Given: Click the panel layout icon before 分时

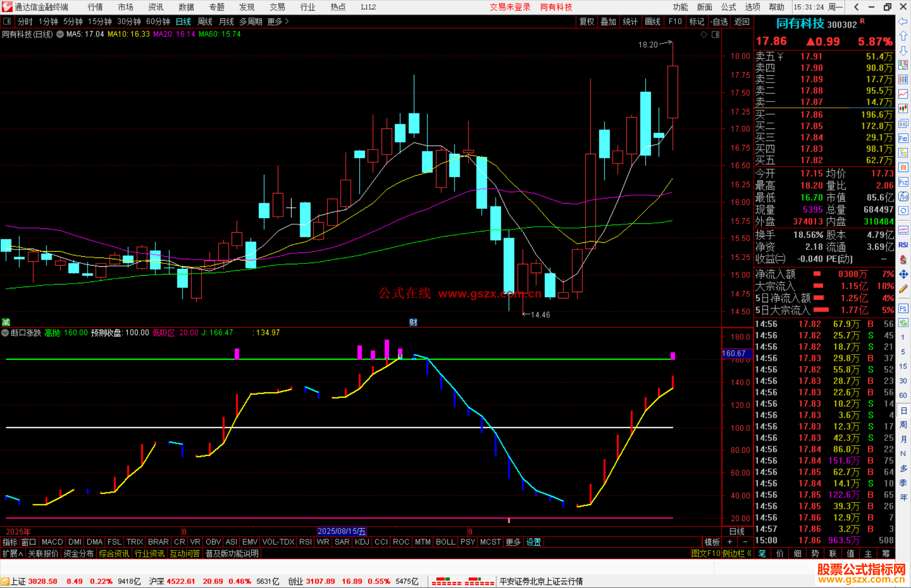Looking at the screenshot, I should (7, 21).
